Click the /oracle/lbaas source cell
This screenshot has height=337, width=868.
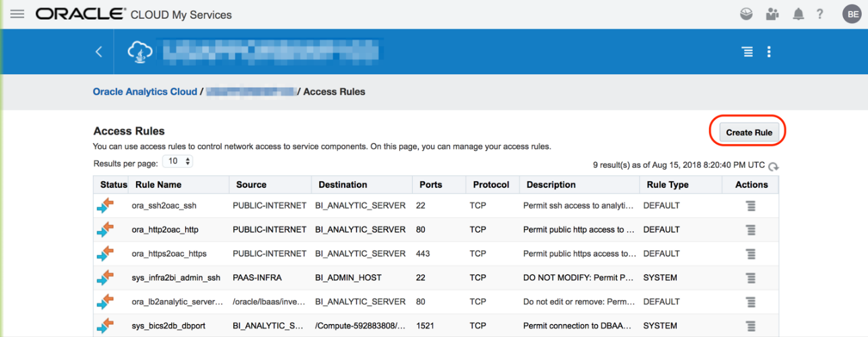click(269, 302)
